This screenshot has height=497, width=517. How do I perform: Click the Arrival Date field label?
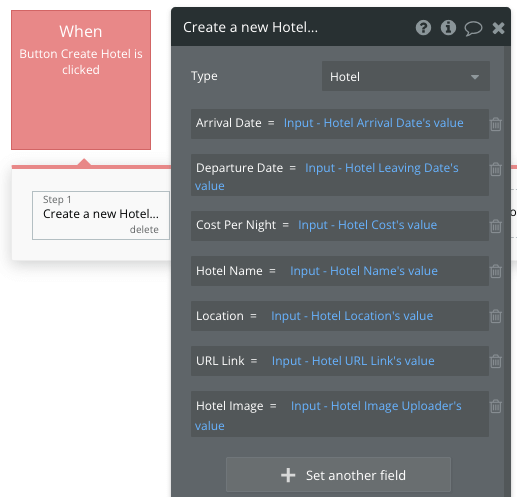229,123
